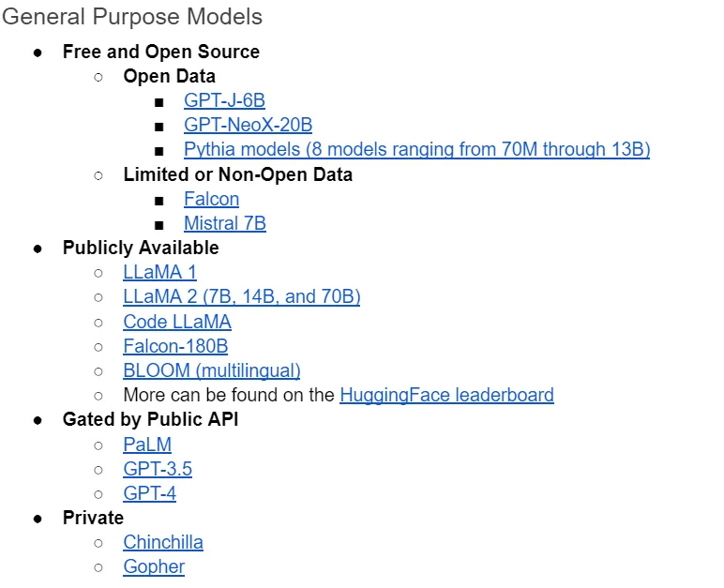Click the GPT-4 link
Viewport: 724px width, 588px height.
click(150, 494)
